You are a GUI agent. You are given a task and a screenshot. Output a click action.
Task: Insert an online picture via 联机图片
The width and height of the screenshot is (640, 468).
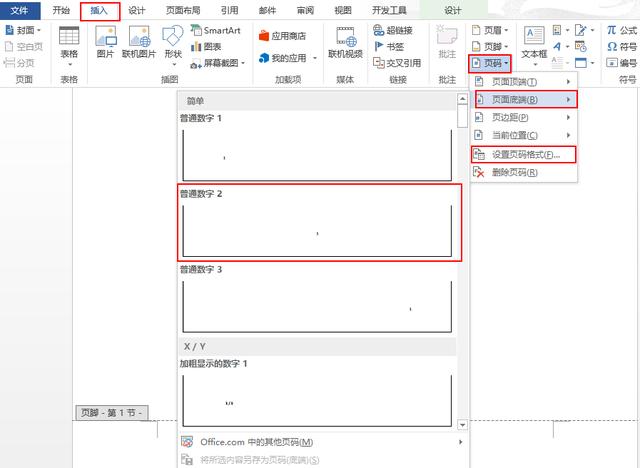click(139, 42)
